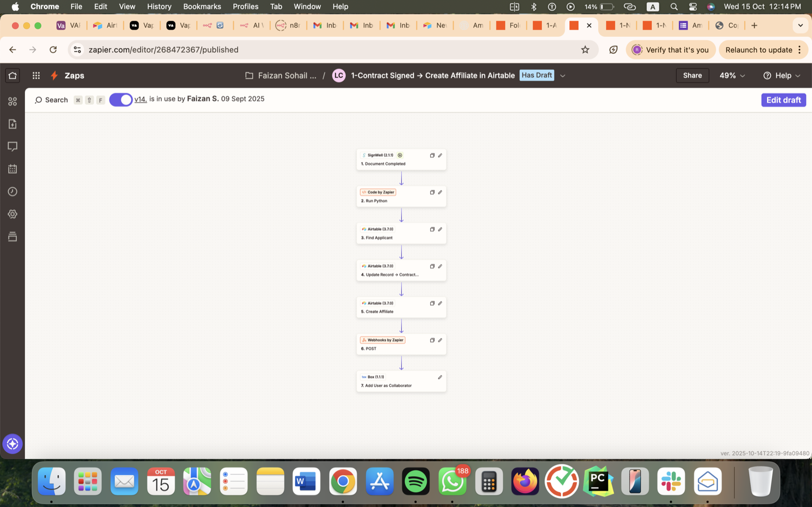Switch to the Fol browser tab
The width and height of the screenshot is (812, 507).
pos(508,25)
